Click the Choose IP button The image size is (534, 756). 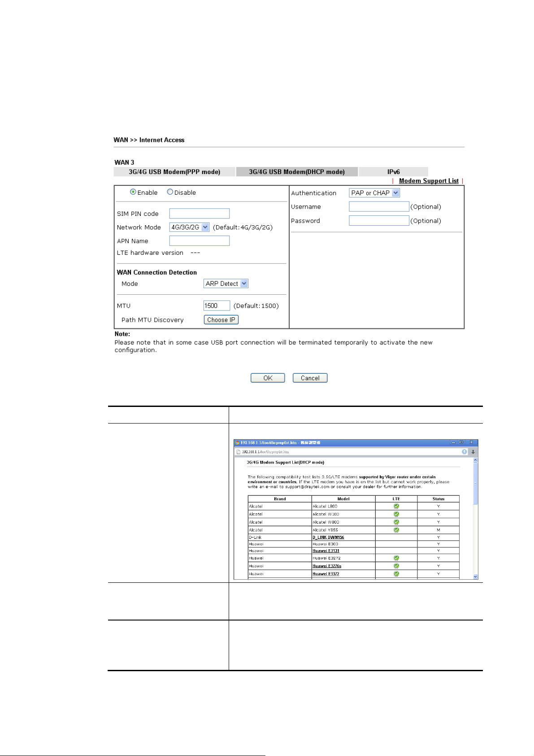click(x=221, y=320)
